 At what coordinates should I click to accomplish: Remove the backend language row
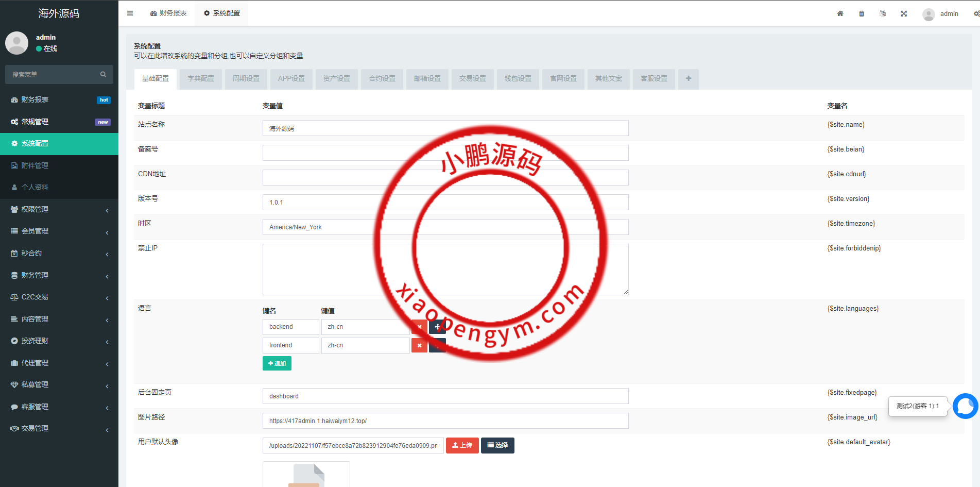tap(419, 327)
